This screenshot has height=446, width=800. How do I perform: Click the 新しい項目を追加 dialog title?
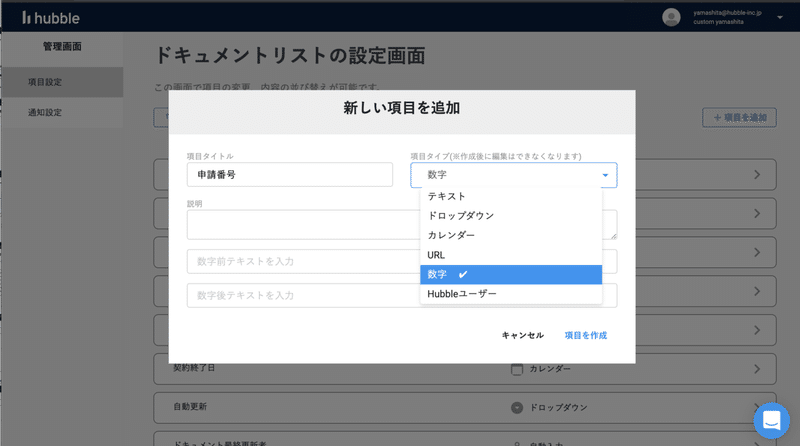pyautogui.click(x=402, y=108)
